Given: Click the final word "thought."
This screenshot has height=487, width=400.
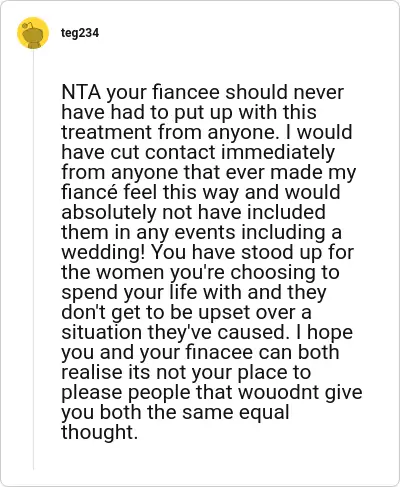Looking at the screenshot, I should (99, 433).
